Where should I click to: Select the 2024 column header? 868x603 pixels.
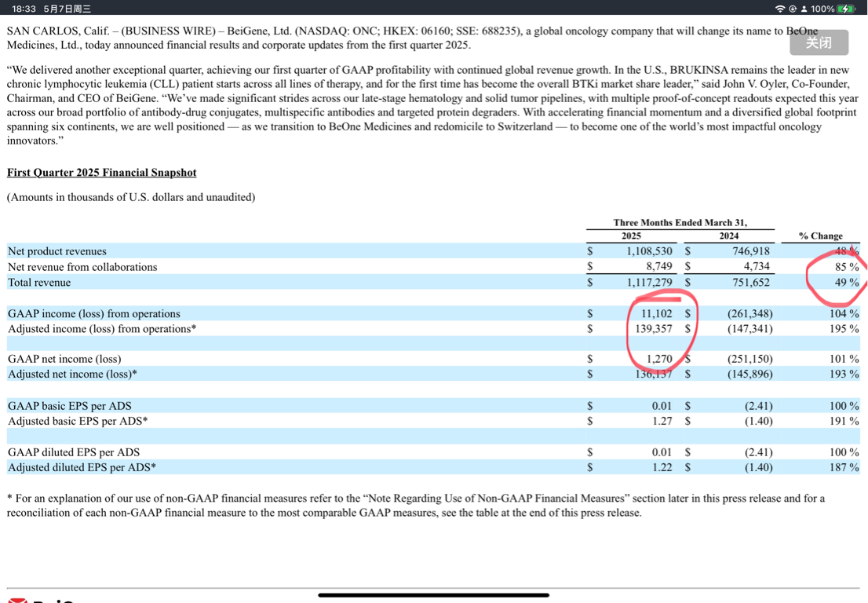pos(729,236)
